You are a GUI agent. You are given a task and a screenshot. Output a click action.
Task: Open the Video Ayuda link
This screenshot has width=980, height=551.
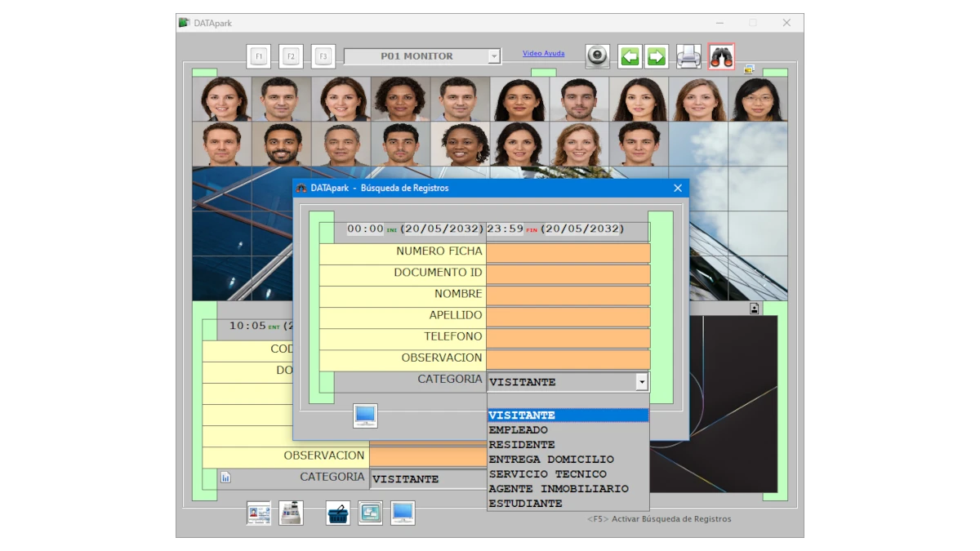click(543, 53)
